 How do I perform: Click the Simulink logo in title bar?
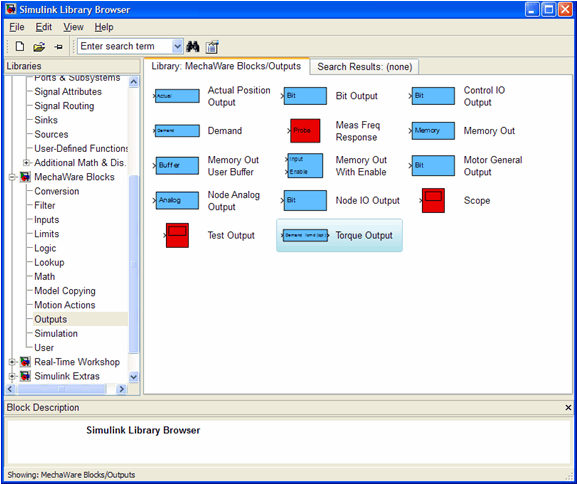click(11, 9)
